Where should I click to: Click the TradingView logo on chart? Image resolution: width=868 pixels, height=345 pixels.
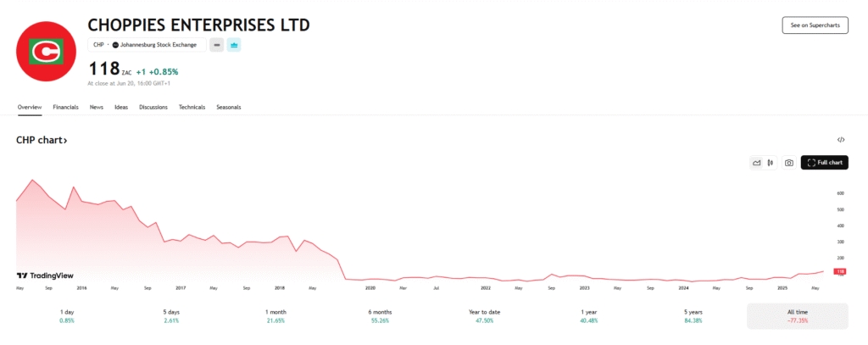[45, 275]
